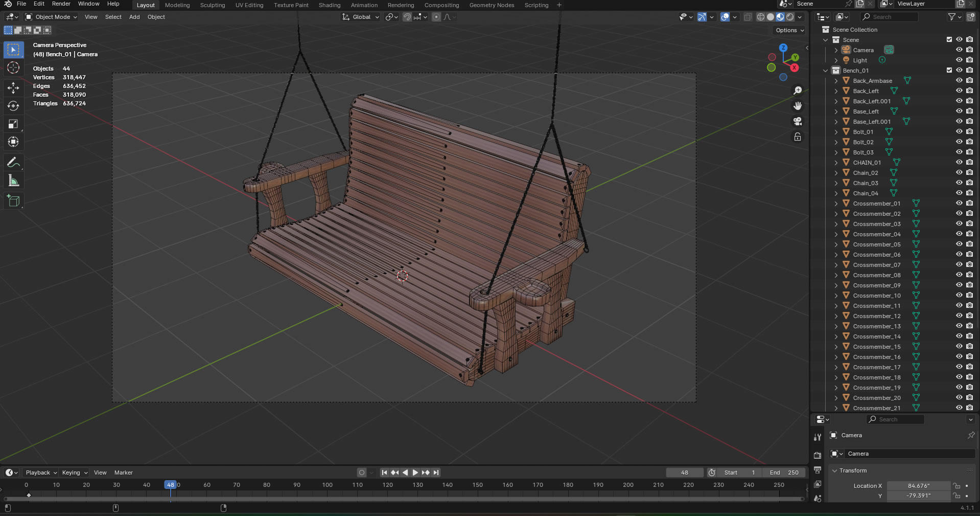Switch to the Geometry Nodes workspace tab
The width and height of the screenshot is (980, 516).
492,5
